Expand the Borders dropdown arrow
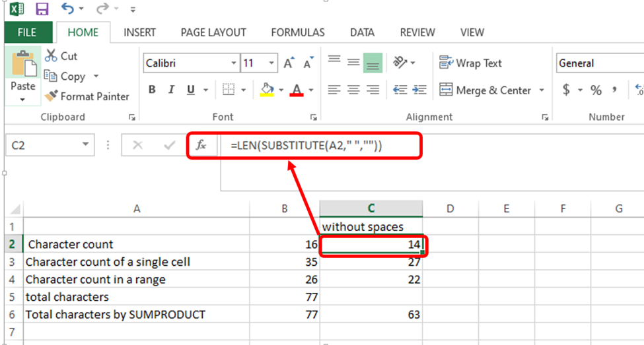Screen dimensions: 644x345 click(243, 90)
